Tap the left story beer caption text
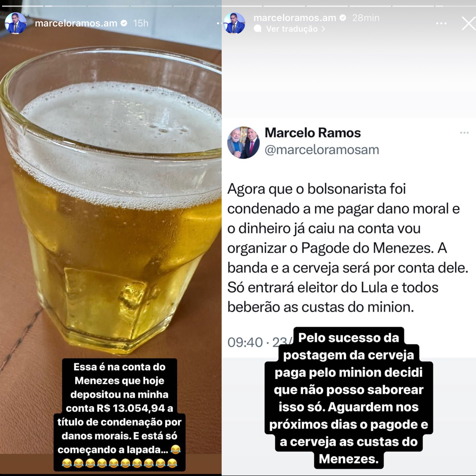Screen dimensions: 476x476 (x=119, y=415)
